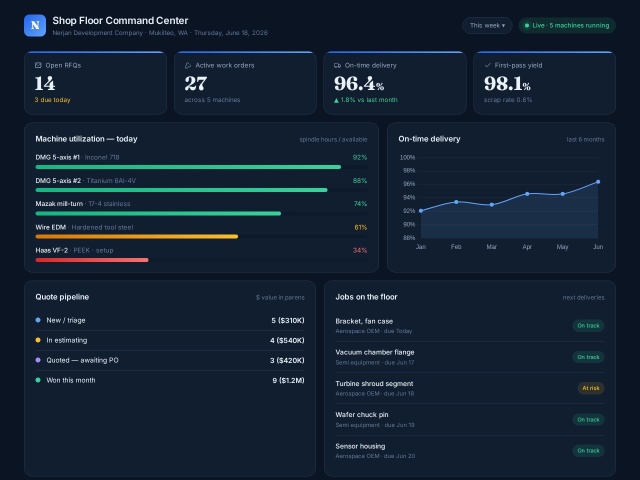Open the Sensor housing job
The height and width of the screenshot is (480, 640).
[x=470, y=451]
